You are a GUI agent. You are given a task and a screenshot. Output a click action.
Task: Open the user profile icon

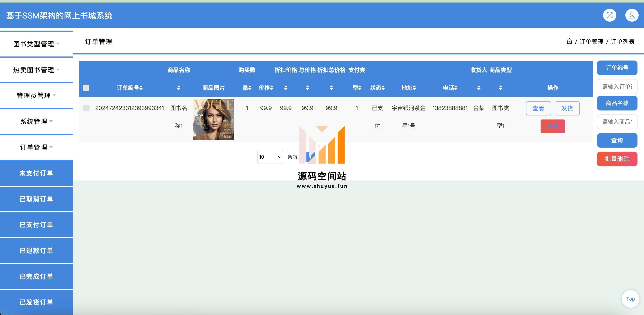(x=632, y=15)
